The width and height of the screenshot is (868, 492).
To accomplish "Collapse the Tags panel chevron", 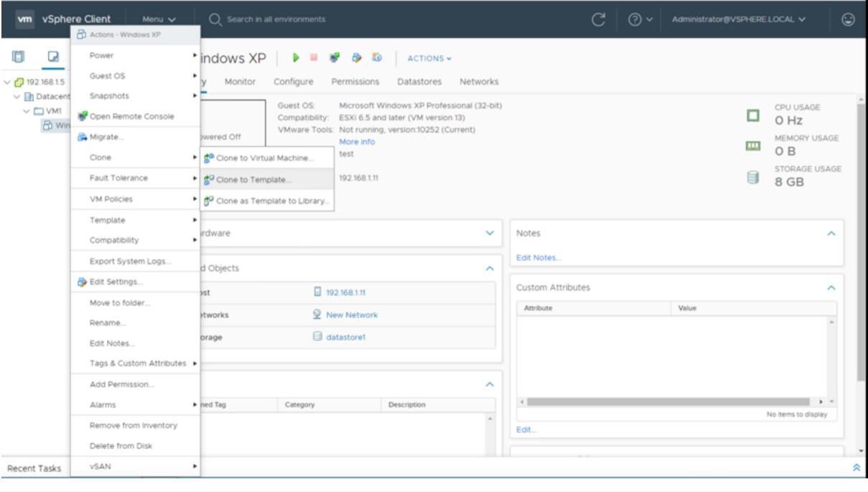I will coord(490,385).
